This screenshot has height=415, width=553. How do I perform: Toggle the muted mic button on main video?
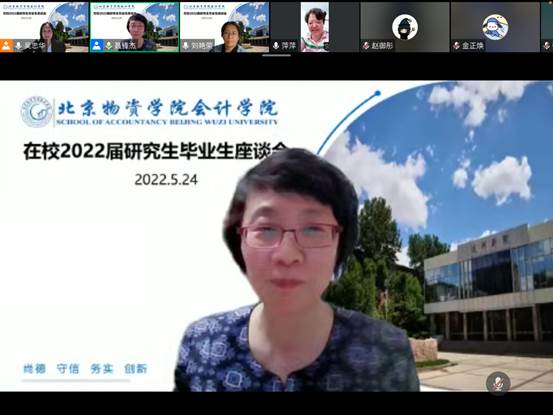(498, 383)
